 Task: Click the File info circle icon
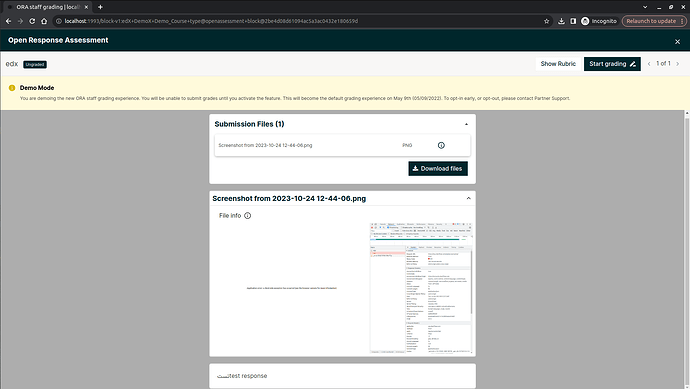[247, 216]
